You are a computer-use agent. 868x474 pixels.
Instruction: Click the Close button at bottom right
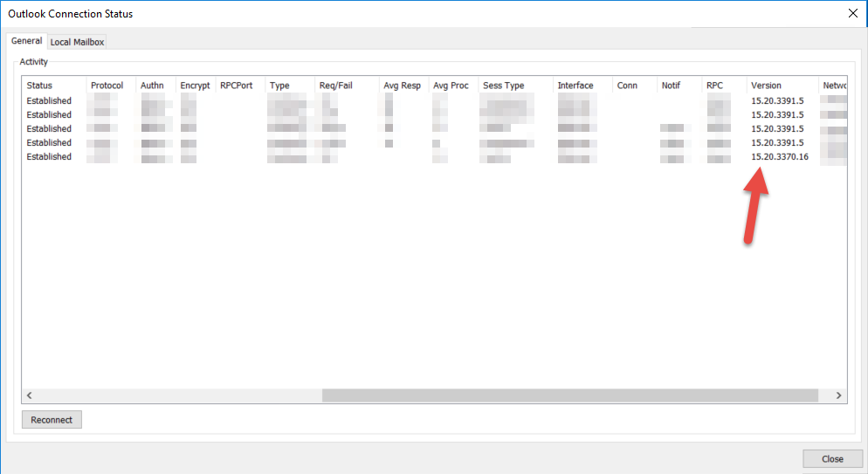tap(832, 459)
